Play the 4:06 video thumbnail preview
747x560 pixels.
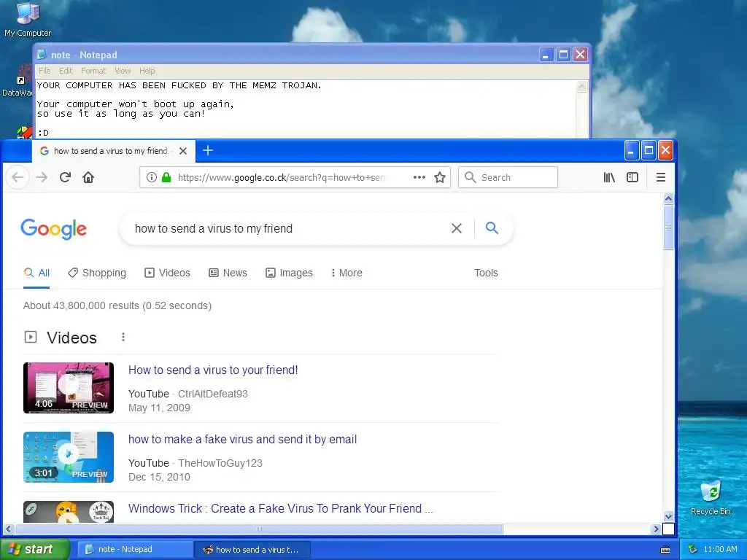[x=69, y=388]
